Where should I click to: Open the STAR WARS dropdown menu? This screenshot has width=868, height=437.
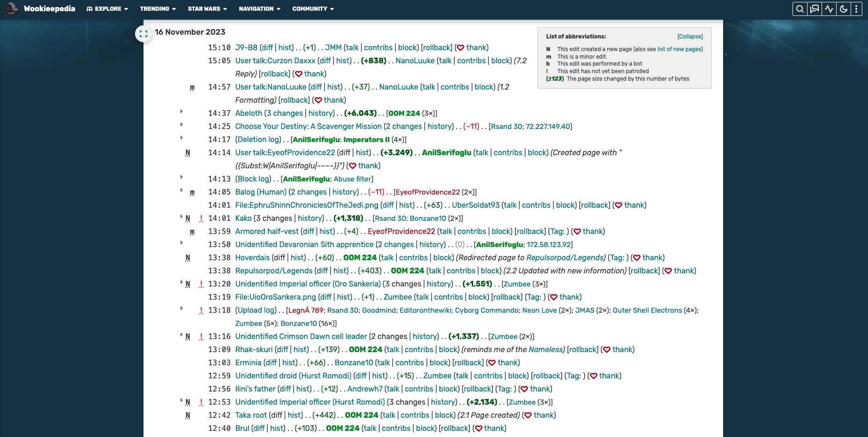pyautogui.click(x=207, y=9)
